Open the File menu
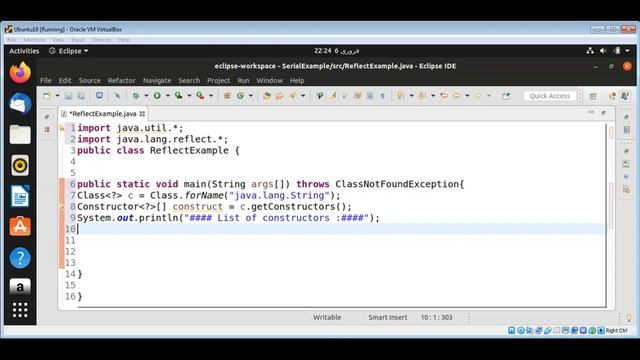 coord(46,80)
